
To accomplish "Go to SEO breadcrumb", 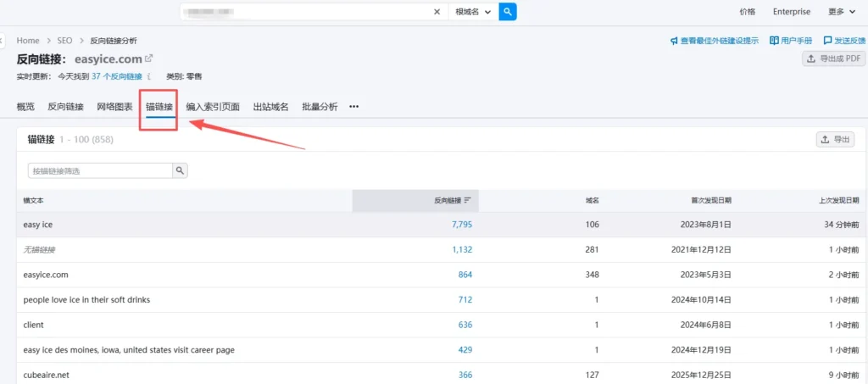I will (64, 41).
